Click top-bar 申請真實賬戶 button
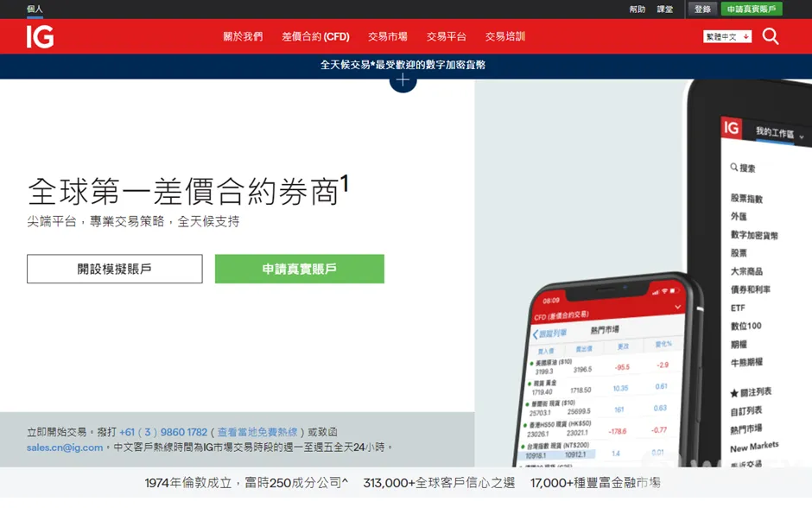Screen dimensions: 812x508 click(752, 9)
